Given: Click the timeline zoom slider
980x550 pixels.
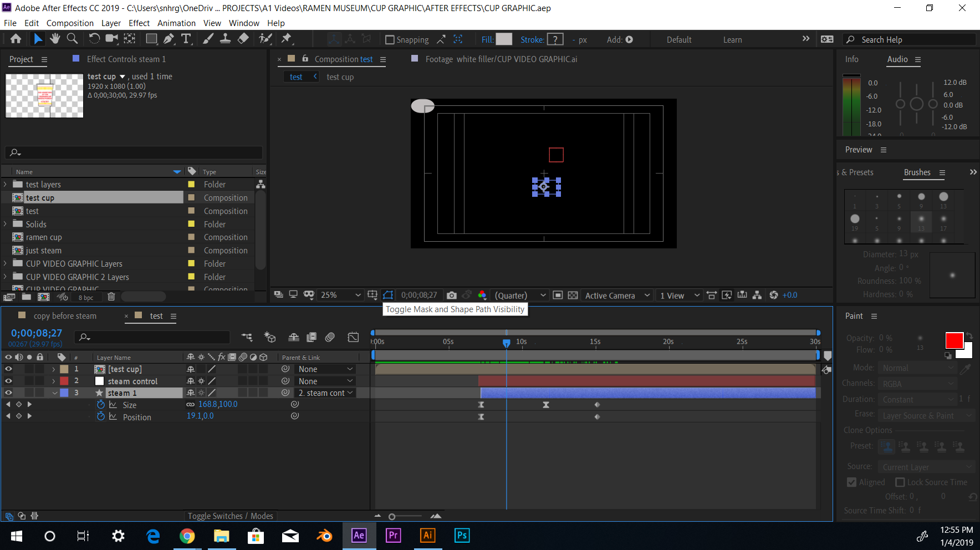Looking at the screenshot, I should coord(406,516).
